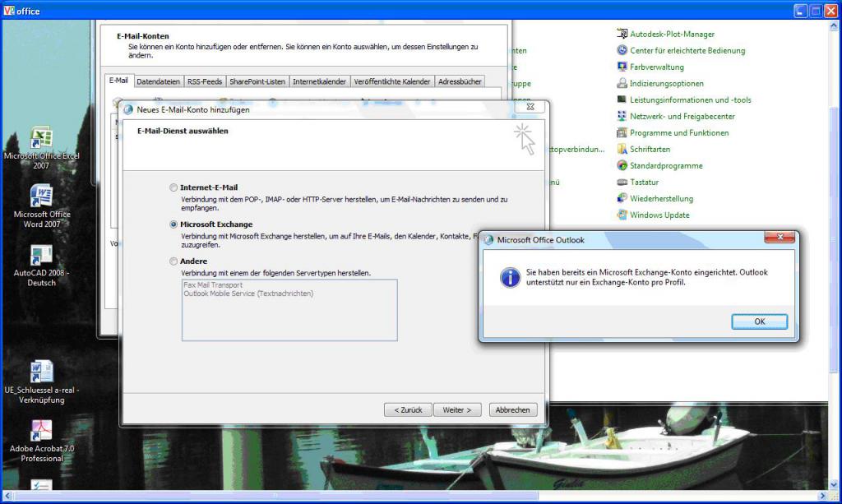
Task: Switch to the Datendateien tab
Action: pyautogui.click(x=158, y=81)
